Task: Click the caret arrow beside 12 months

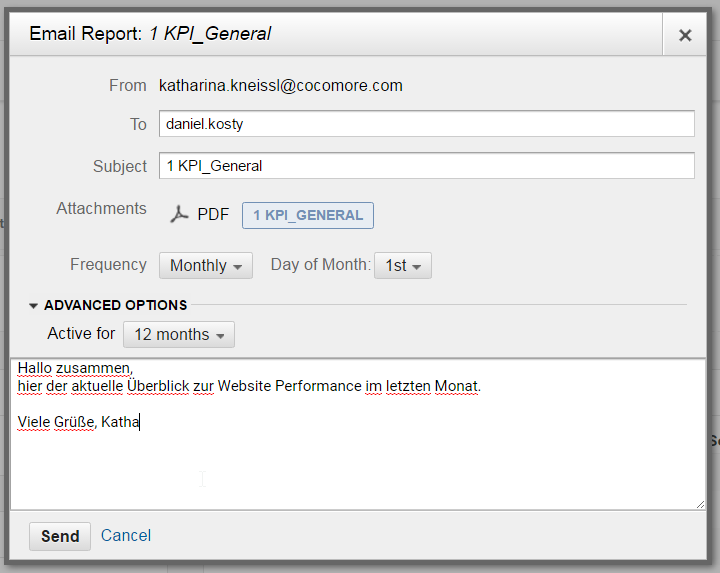Action: tap(220, 336)
